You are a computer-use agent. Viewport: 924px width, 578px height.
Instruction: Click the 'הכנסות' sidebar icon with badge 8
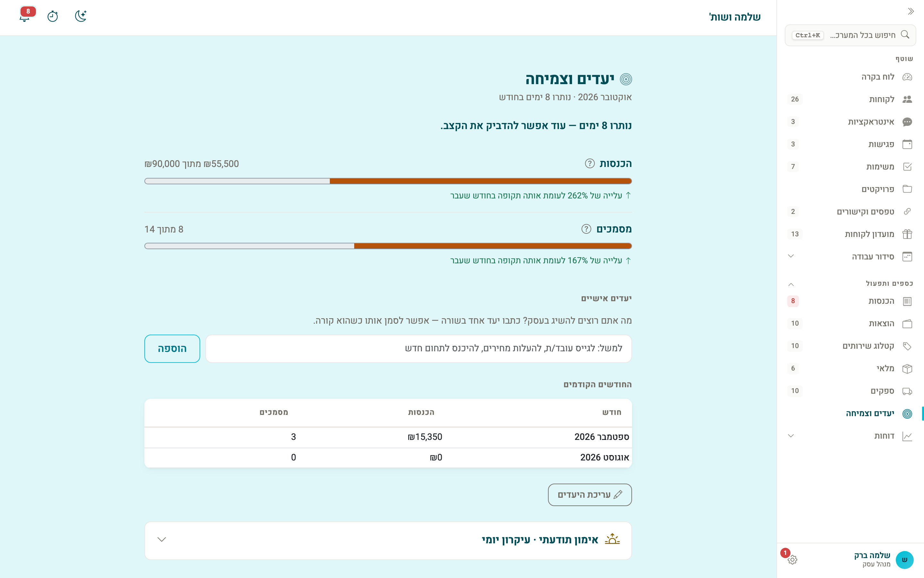(907, 301)
